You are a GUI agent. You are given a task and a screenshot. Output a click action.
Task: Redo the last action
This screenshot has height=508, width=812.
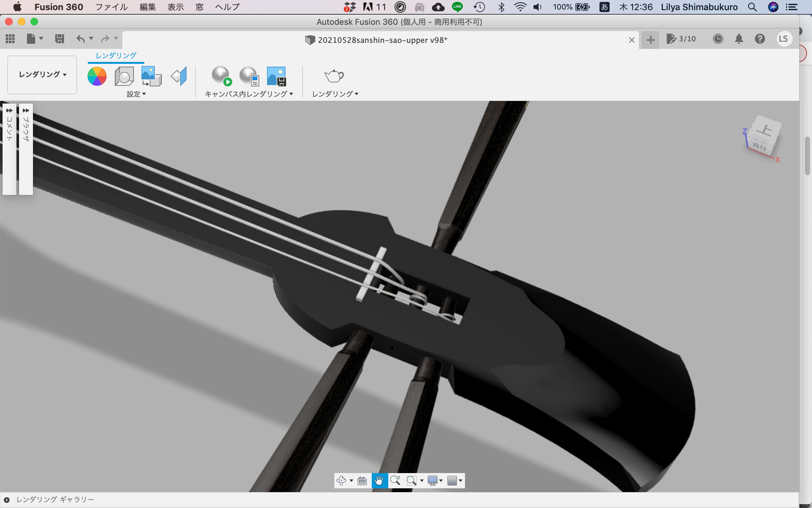point(105,39)
